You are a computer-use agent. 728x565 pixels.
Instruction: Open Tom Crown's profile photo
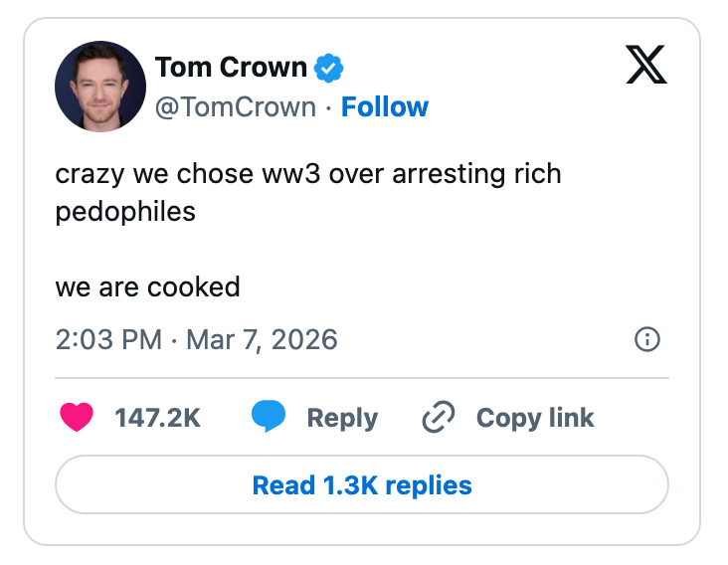(x=100, y=87)
